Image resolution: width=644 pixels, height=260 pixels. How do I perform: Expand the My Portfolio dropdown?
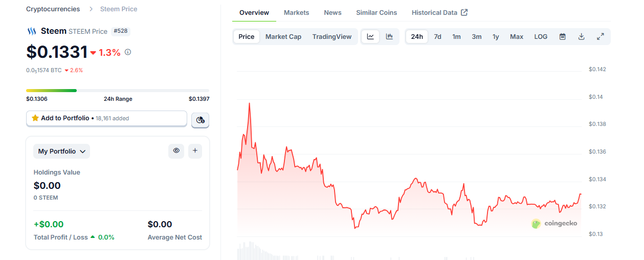62,151
